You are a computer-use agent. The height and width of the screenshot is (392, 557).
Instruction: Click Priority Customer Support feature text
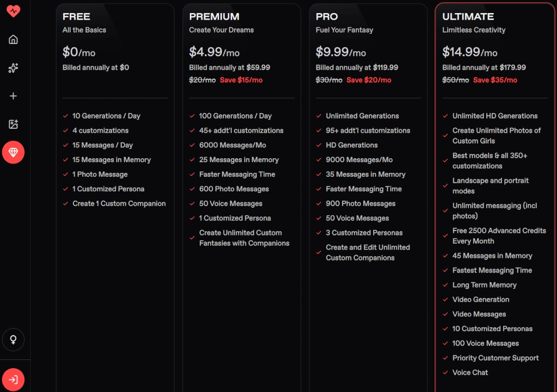(495, 358)
